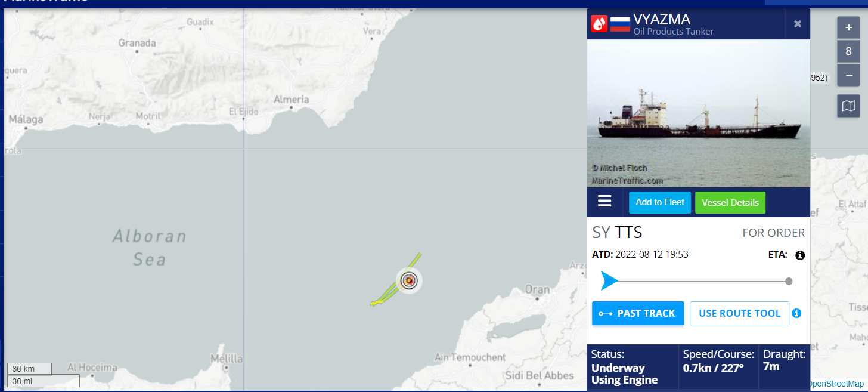Click the red oil tanker type icon
The height and width of the screenshot is (392, 868).
point(599,24)
